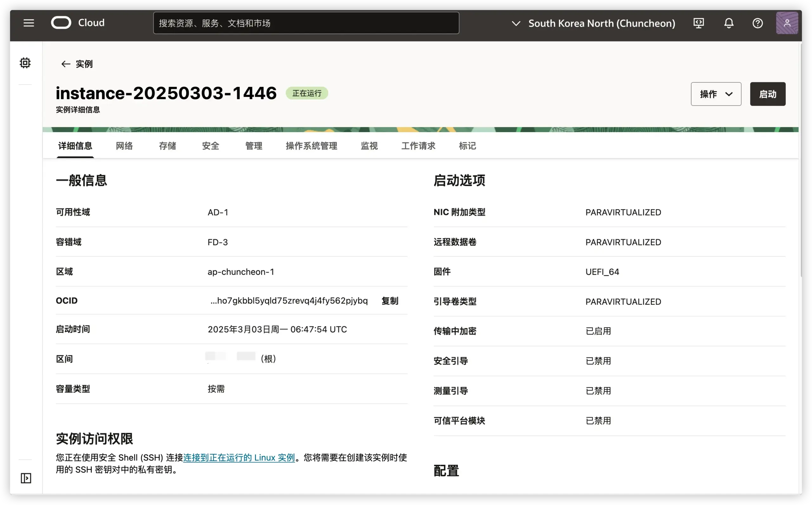Click the 正在运行 status badge
The width and height of the screenshot is (812, 505).
click(x=306, y=93)
